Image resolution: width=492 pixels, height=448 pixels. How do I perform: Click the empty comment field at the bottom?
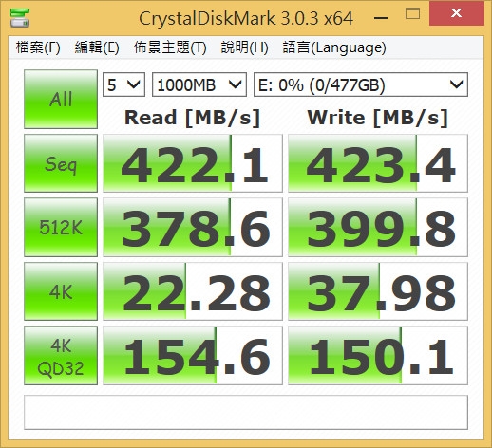[246, 412]
